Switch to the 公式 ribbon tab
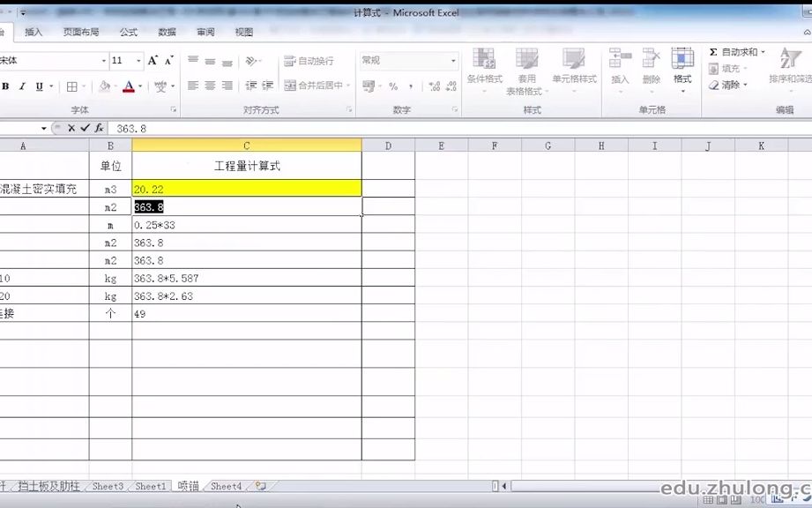Viewport: 812px width, 508px height. pyautogui.click(x=129, y=32)
